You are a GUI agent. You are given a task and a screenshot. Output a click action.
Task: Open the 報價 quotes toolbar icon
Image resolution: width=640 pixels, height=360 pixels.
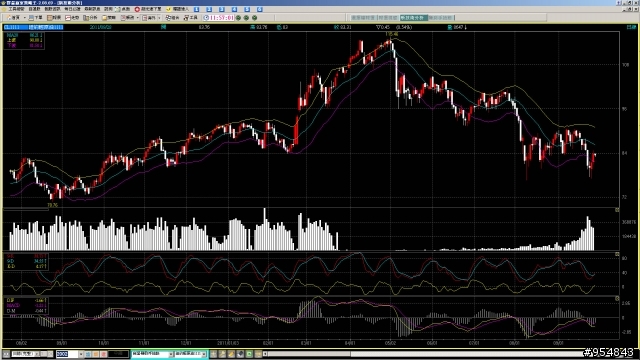pyautogui.click(x=54, y=18)
